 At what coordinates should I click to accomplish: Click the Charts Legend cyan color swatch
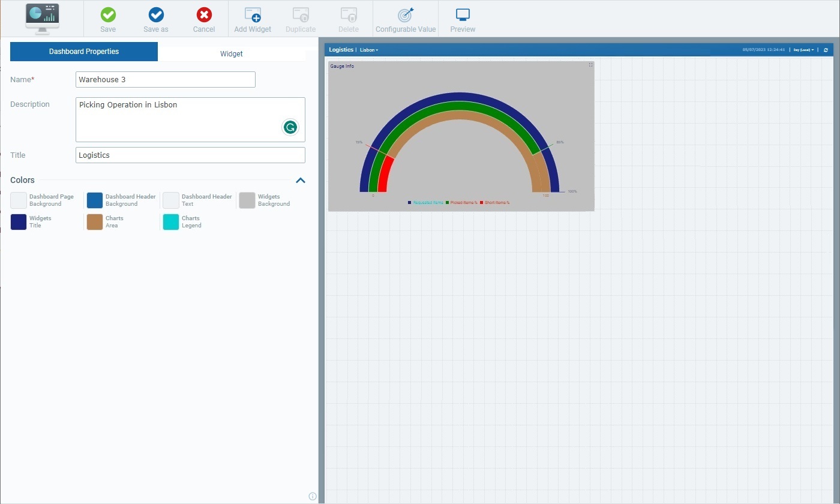point(171,222)
